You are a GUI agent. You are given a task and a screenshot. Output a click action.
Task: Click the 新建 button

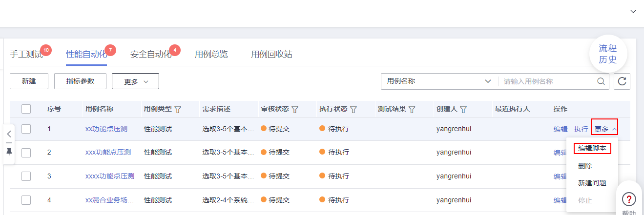tap(29, 81)
